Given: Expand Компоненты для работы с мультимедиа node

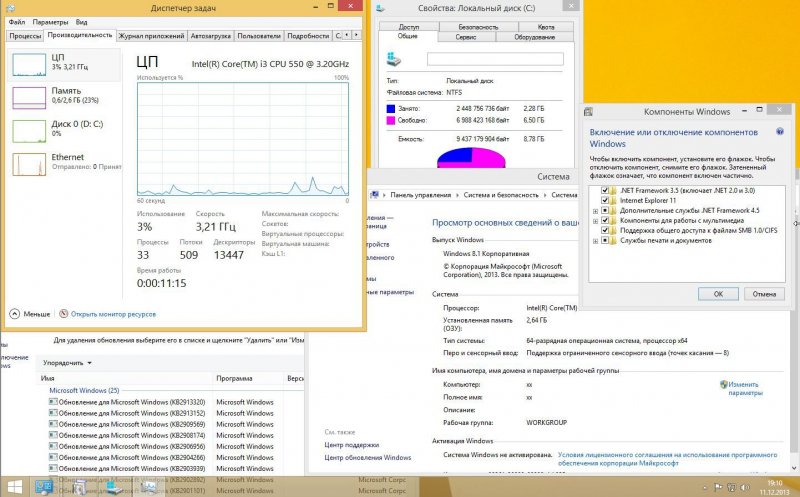Looking at the screenshot, I should pyautogui.click(x=595, y=221).
